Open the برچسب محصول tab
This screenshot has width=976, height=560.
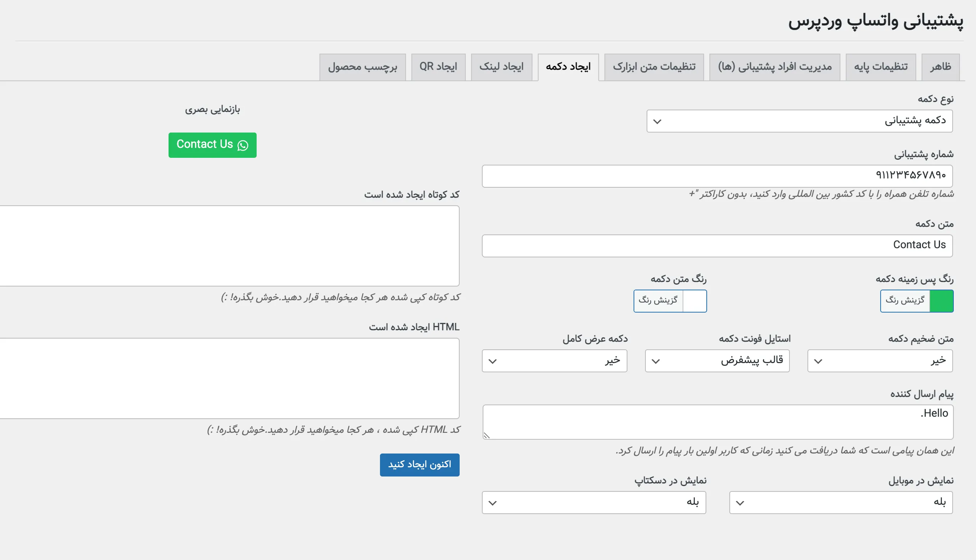pyautogui.click(x=363, y=67)
